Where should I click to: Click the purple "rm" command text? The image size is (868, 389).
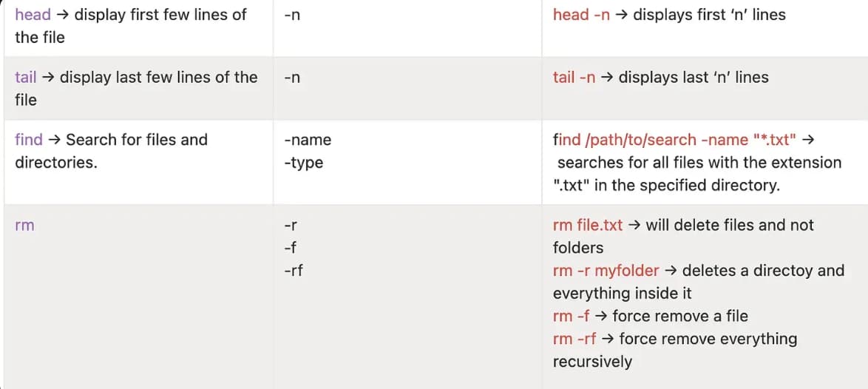[24, 226]
